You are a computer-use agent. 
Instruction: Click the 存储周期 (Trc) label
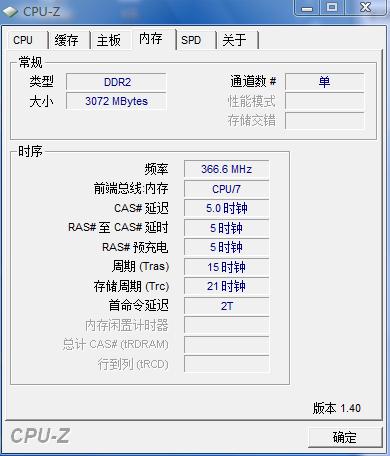pyautogui.click(x=131, y=286)
